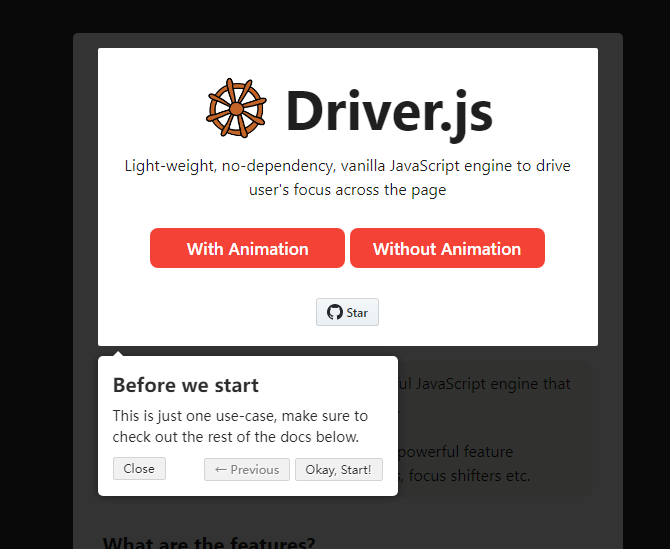Start the demo With Animation
Viewport: 670px width, 549px height.
pos(247,248)
